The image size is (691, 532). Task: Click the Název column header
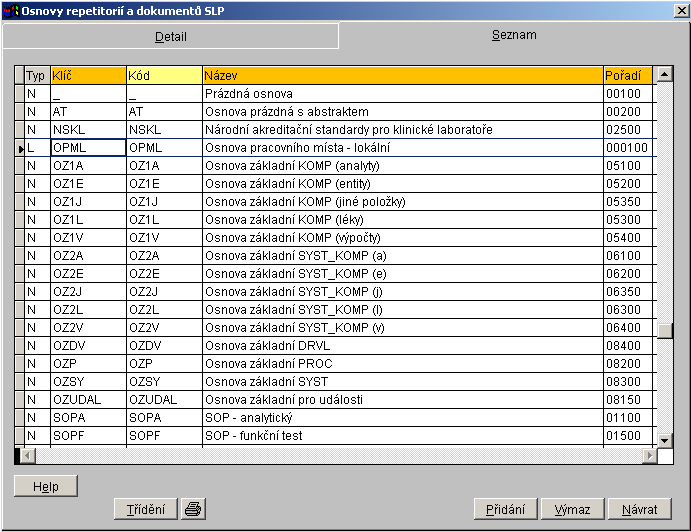coord(402,75)
